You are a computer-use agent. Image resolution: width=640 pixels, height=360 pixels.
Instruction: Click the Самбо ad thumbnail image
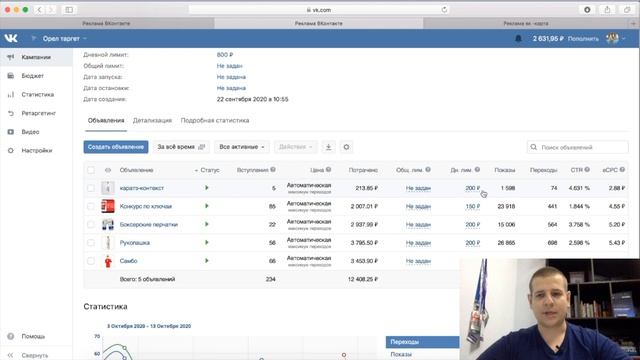tap(108, 261)
